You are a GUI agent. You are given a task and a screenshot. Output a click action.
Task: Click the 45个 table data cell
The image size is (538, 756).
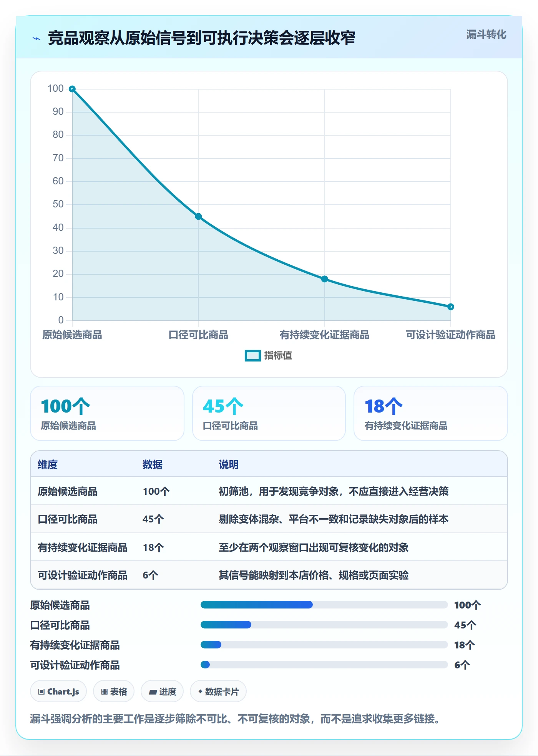click(153, 519)
